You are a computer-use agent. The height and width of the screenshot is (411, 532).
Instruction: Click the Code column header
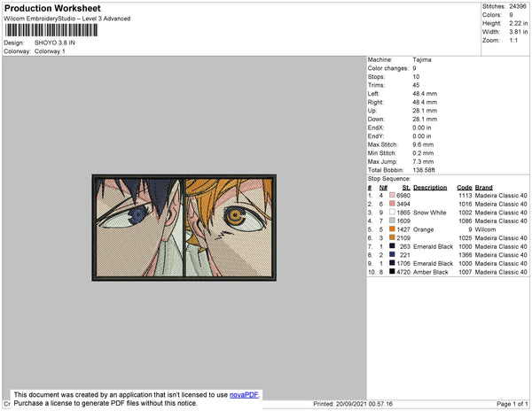coord(464,188)
